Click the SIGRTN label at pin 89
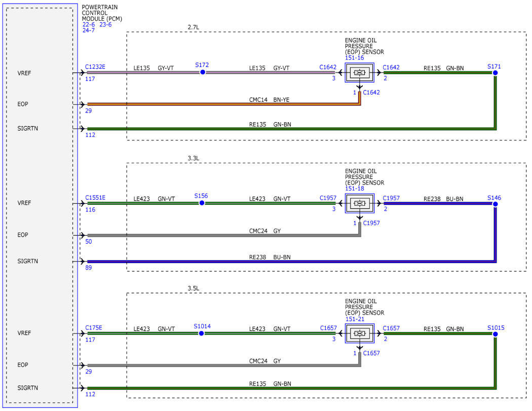The image size is (532, 411). 27,261
